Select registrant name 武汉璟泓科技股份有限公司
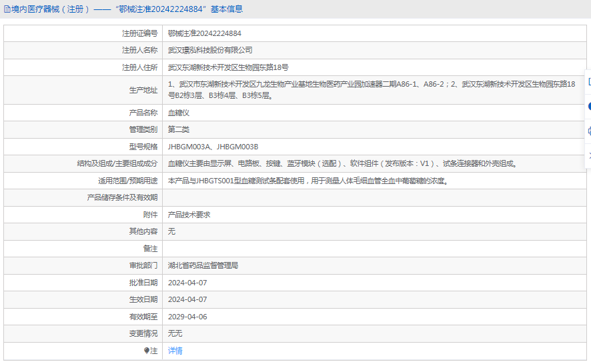591x364 pixels. [x=210, y=50]
